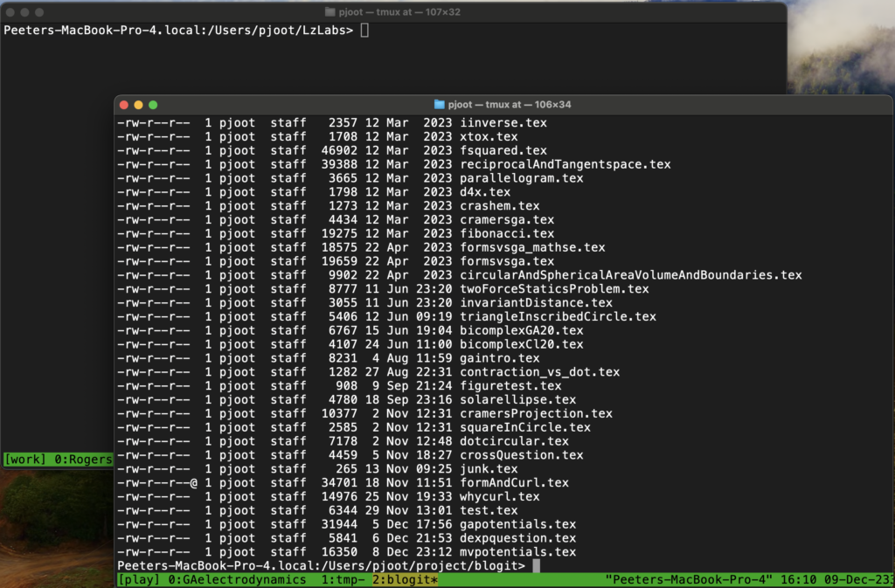Click the file name circularAndSphericalAreaVolumeAndBoundaries.tex
Screen dimensions: 895x588
coord(631,275)
